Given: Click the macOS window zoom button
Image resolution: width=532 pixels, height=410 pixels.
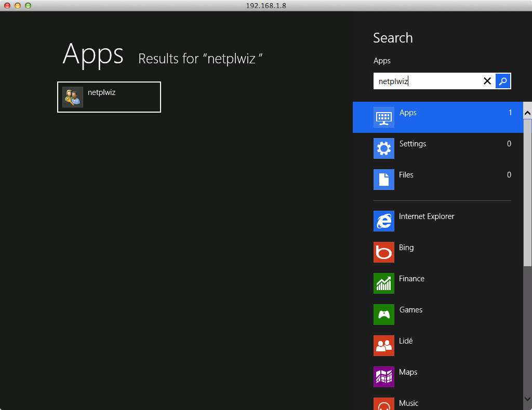Looking at the screenshot, I should click(28, 5).
